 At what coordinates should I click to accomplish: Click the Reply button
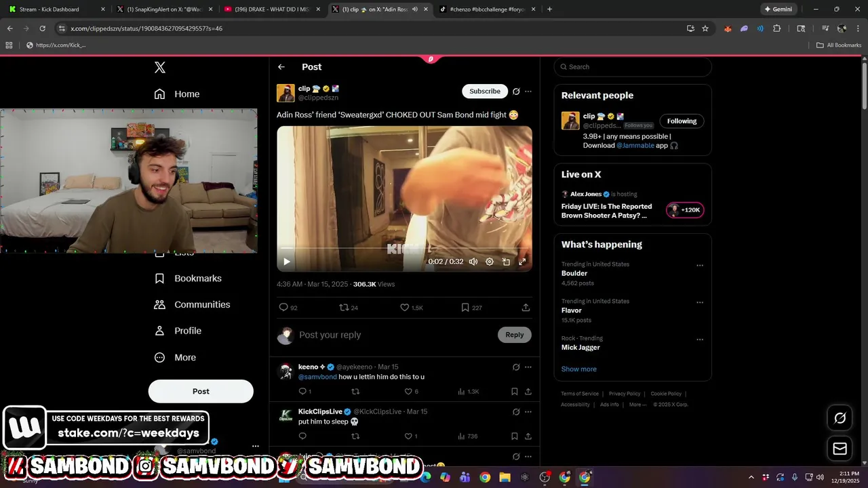coord(515,335)
